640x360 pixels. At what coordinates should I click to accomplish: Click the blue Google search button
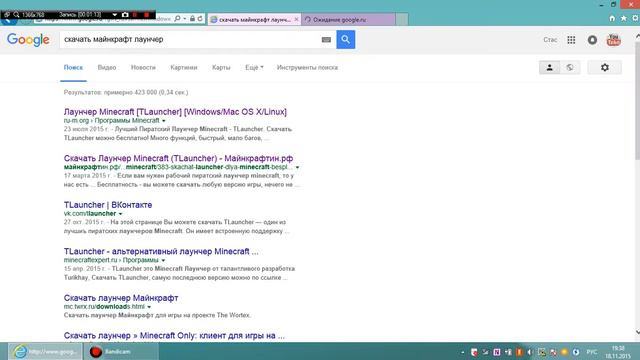click(345, 40)
